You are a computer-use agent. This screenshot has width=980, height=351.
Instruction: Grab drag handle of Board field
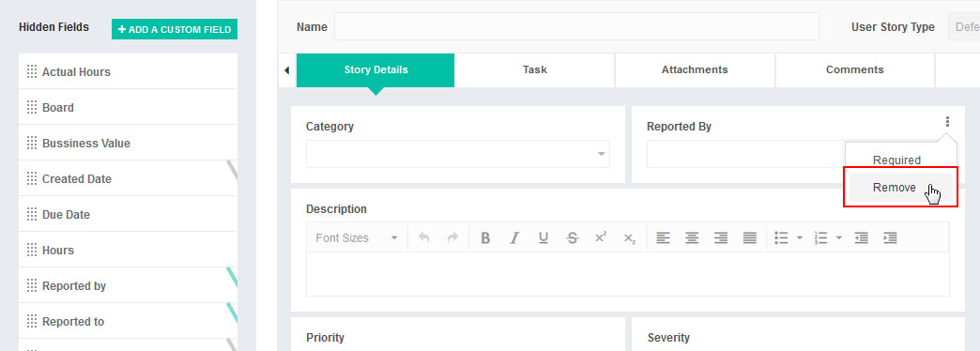click(x=32, y=107)
